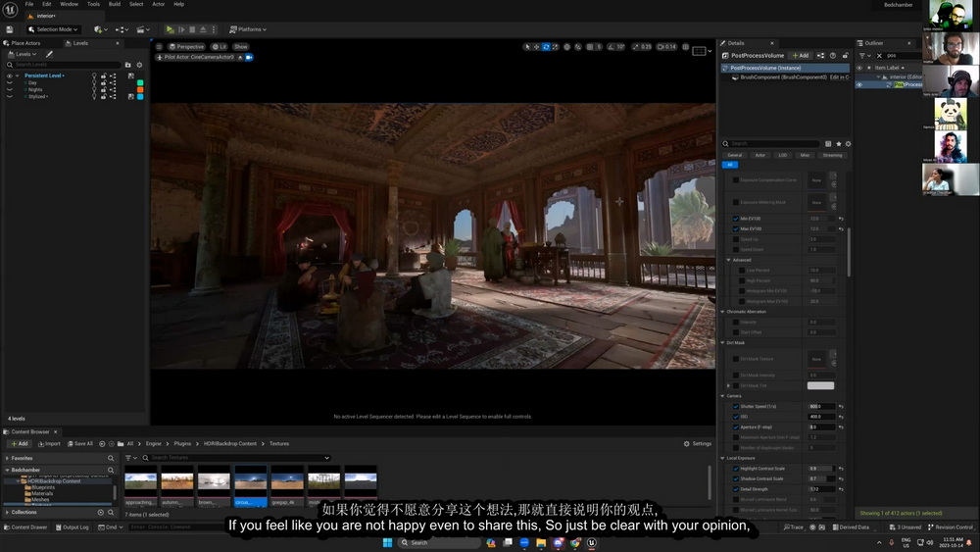Uncheck the Shutter Speed checkbox

736,406
